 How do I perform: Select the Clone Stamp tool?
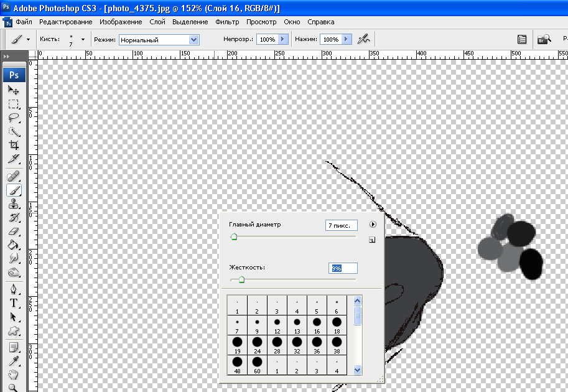(14, 204)
